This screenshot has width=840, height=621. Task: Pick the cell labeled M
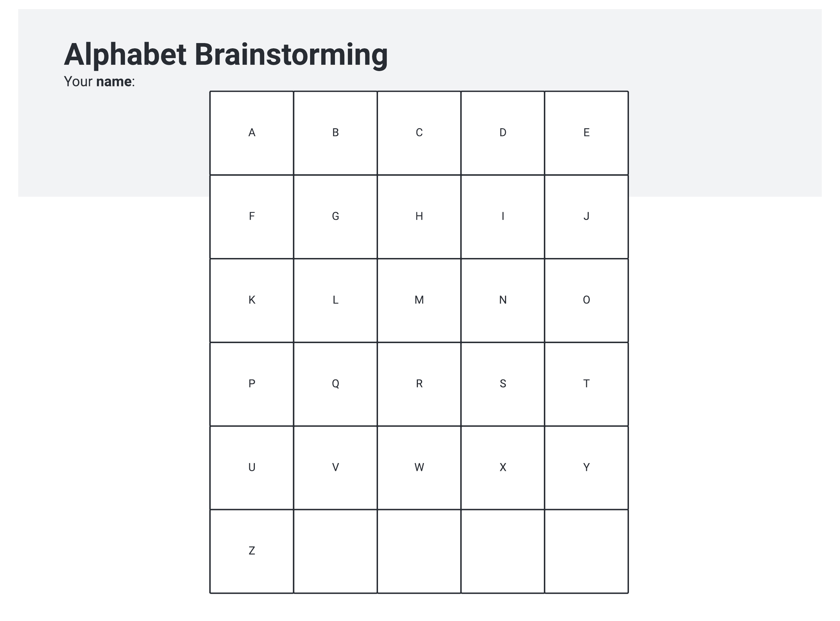419,300
